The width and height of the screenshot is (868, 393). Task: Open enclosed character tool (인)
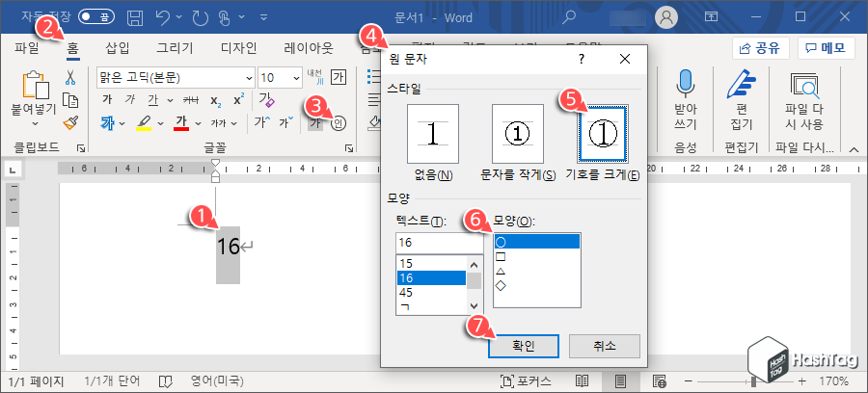pyautogui.click(x=339, y=123)
